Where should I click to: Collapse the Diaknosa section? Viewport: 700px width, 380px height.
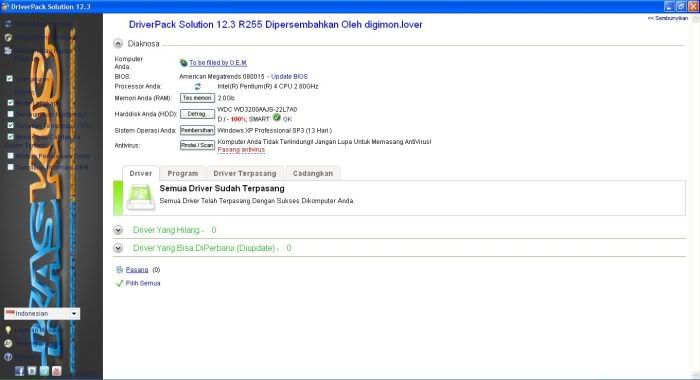[118, 43]
